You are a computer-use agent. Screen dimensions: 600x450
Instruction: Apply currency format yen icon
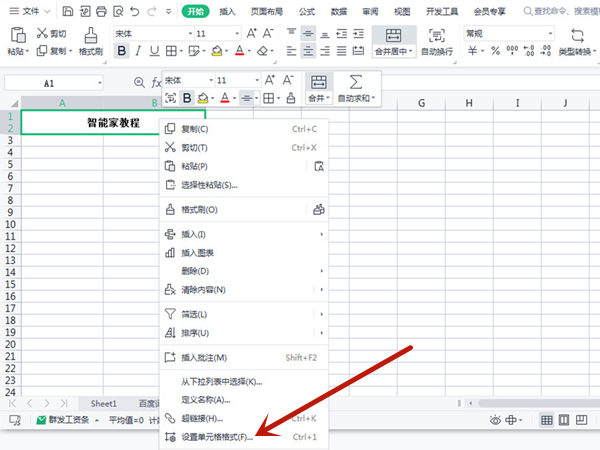[473, 51]
